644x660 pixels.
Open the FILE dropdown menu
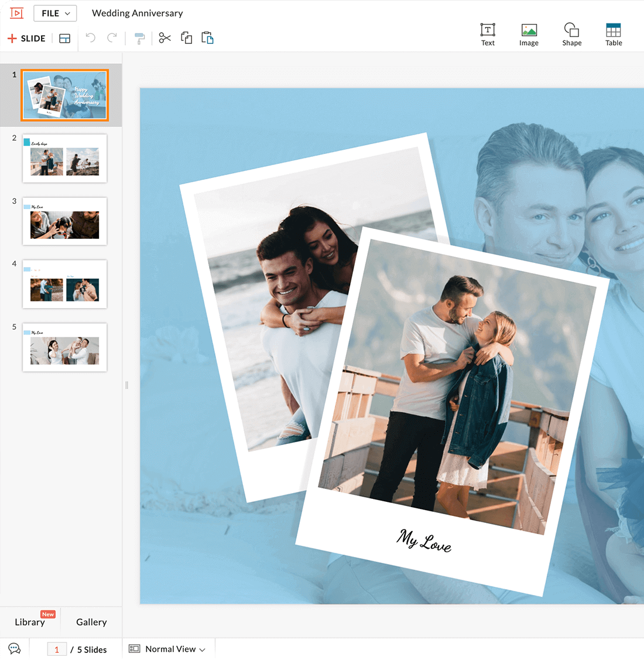(x=55, y=13)
